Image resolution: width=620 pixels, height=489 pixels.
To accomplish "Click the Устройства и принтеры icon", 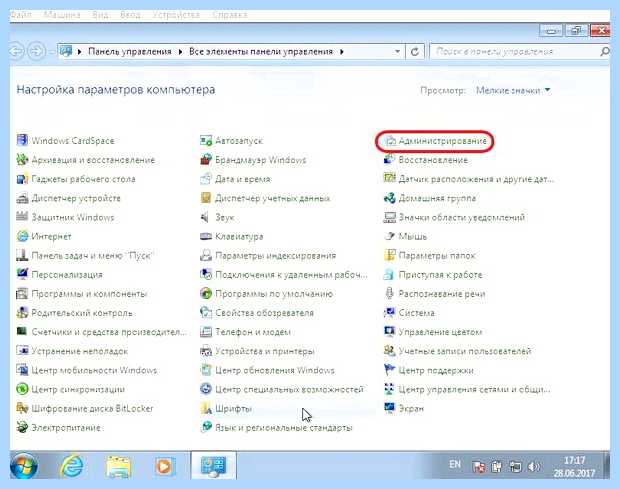I will [206, 351].
